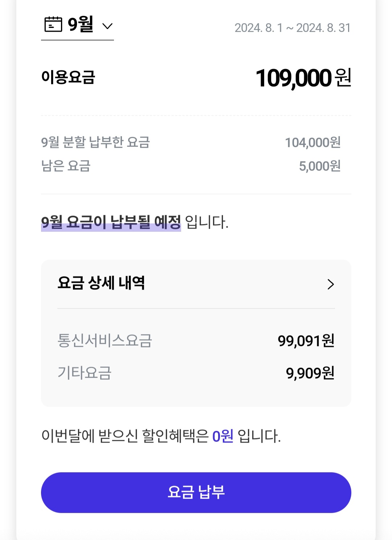Click the 이번달에 받으신 할인혜택은 text

click(x=125, y=436)
